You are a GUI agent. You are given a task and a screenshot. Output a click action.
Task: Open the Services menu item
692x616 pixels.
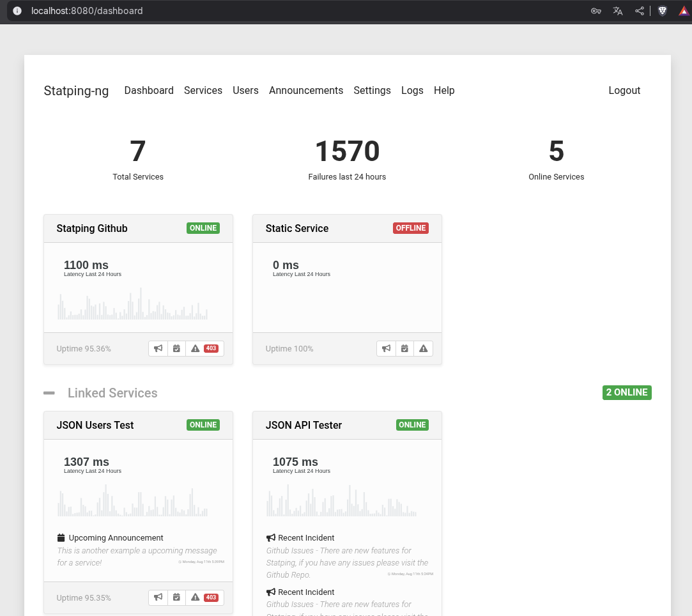pyautogui.click(x=203, y=91)
